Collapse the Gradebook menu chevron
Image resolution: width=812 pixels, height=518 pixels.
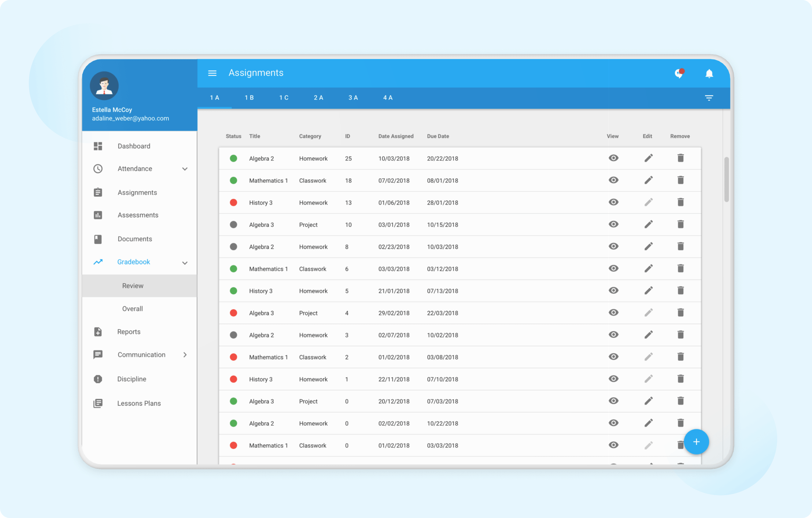[185, 262]
